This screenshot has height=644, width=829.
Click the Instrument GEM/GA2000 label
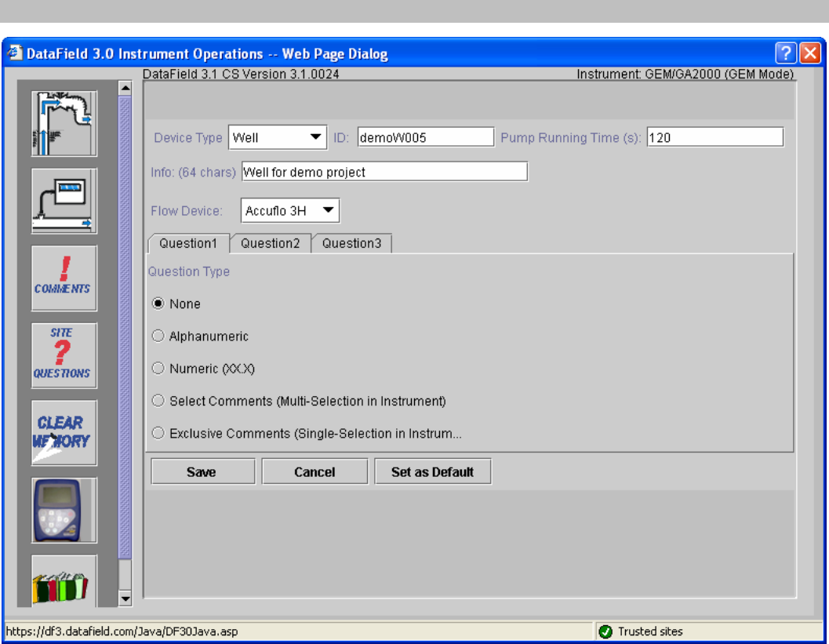685,74
